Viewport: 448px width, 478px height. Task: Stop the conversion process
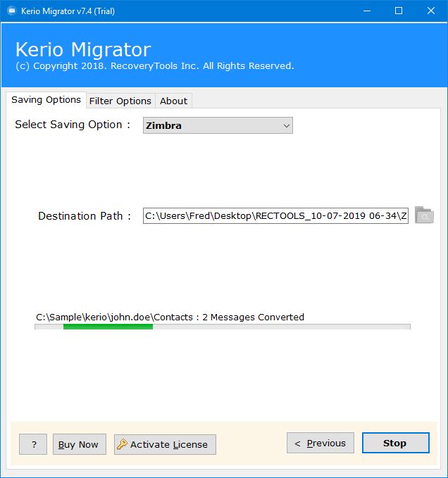(396, 443)
